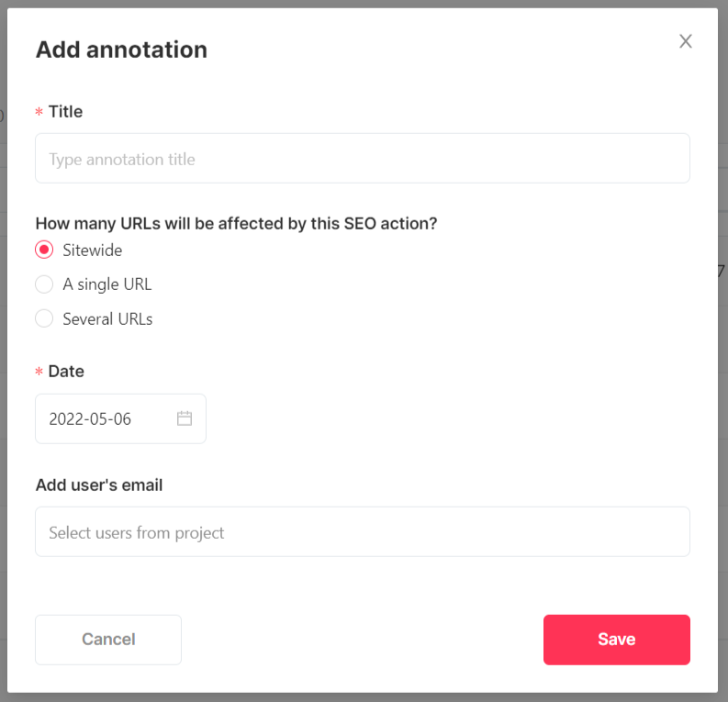Pick the Several URLs radio button
The height and width of the screenshot is (702, 728).
click(x=44, y=319)
